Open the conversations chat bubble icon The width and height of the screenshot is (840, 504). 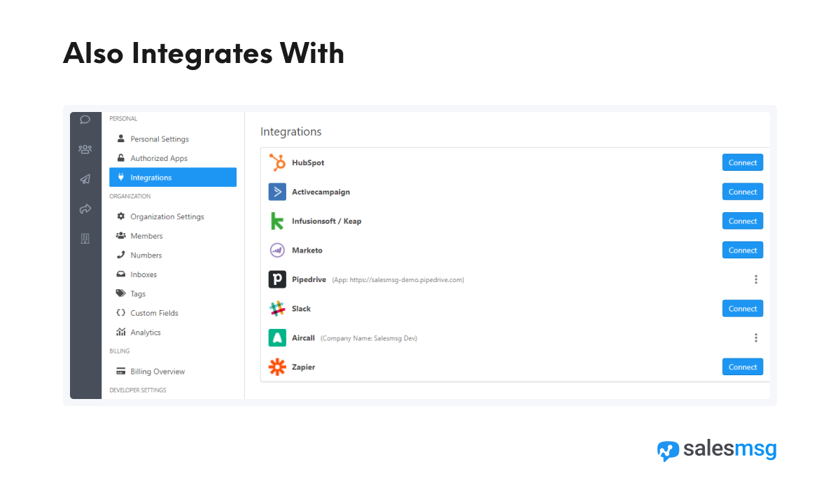coord(85,120)
